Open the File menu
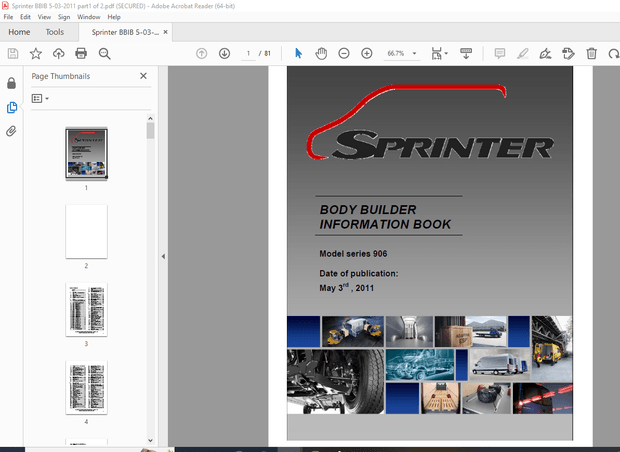620x452 pixels. (8, 17)
